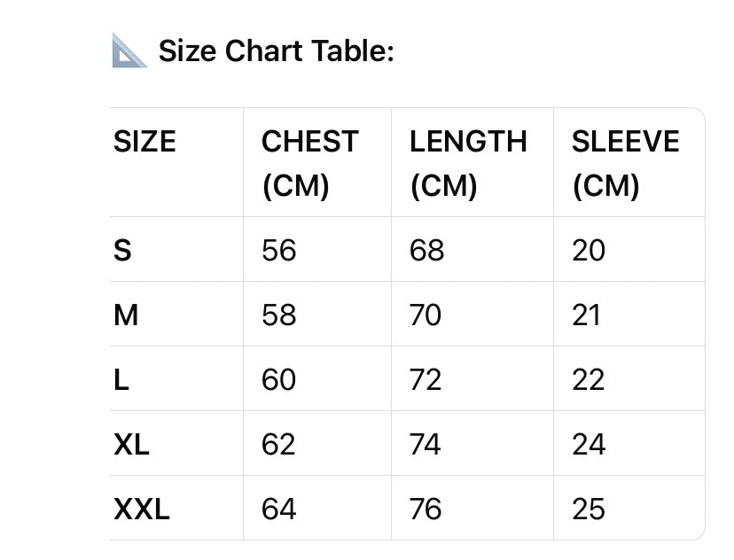Click the sleeve value 25 cell

589,509
